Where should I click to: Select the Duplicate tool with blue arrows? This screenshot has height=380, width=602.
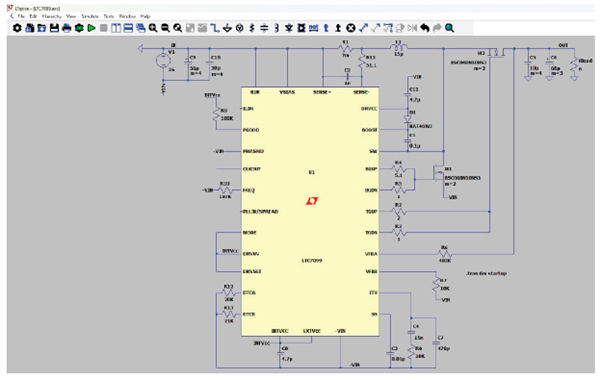tap(363, 28)
